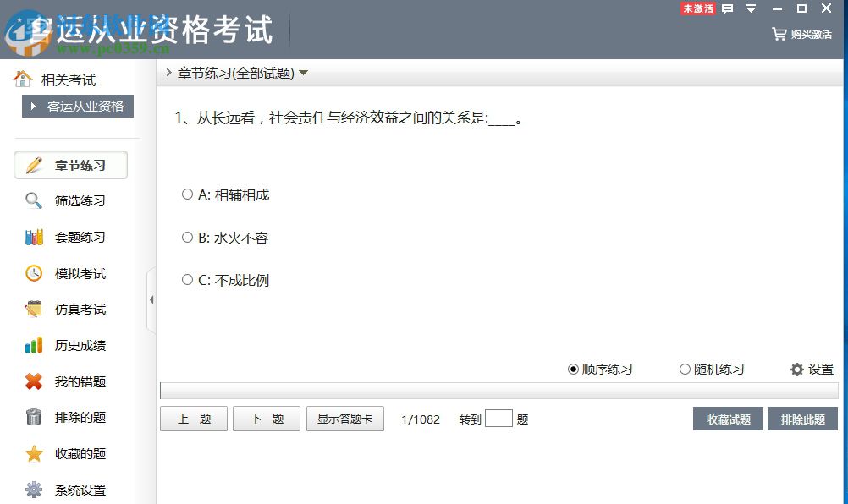This screenshot has height=504, width=848.
Task: Open the titlebar dropdown arrow menu
Action: click(749, 8)
